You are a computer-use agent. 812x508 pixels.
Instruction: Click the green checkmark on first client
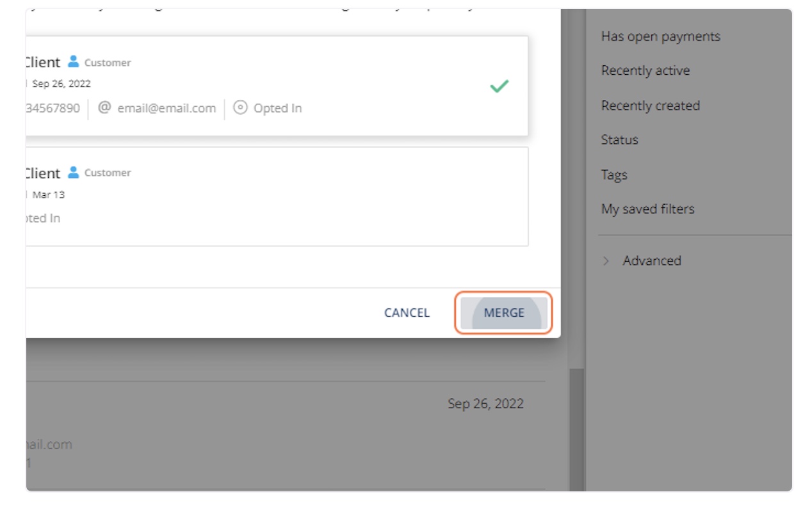[x=499, y=86]
